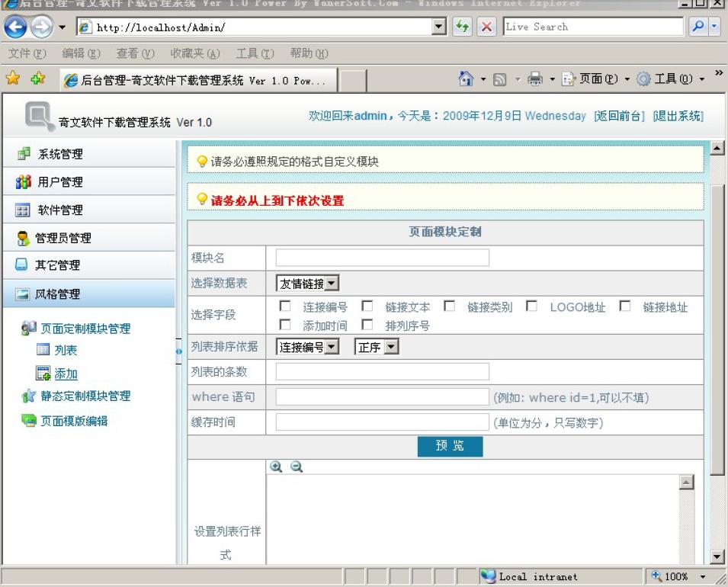
Task: Click the 缓存时间 input field
Action: pyautogui.click(x=382, y=422)
